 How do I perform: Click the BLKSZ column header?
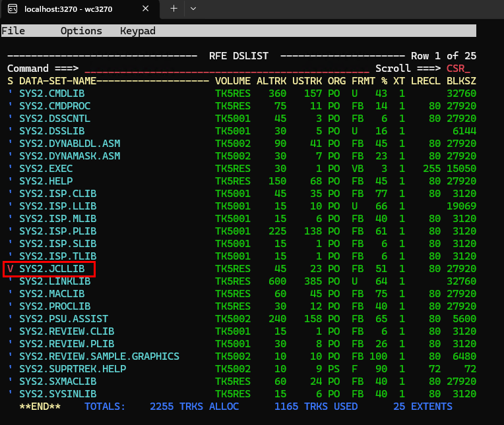point(462,81)
